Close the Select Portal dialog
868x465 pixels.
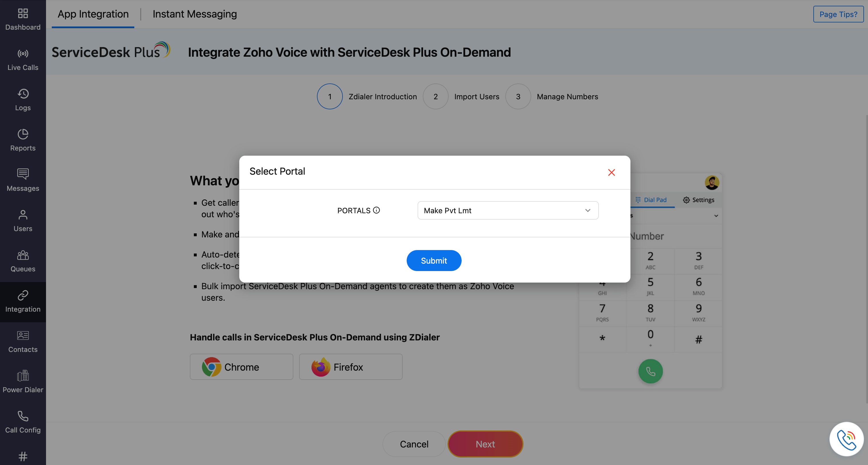[x=611, y=172]
